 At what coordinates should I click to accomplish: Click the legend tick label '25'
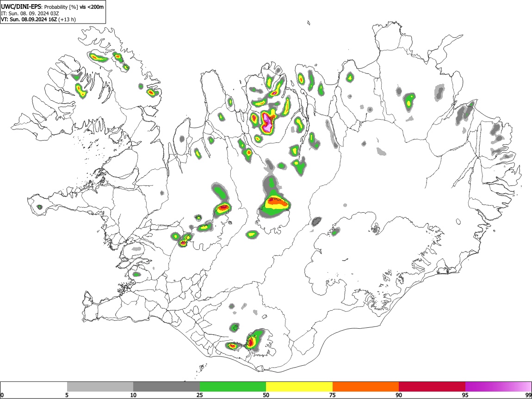click(x=200, y=395)
